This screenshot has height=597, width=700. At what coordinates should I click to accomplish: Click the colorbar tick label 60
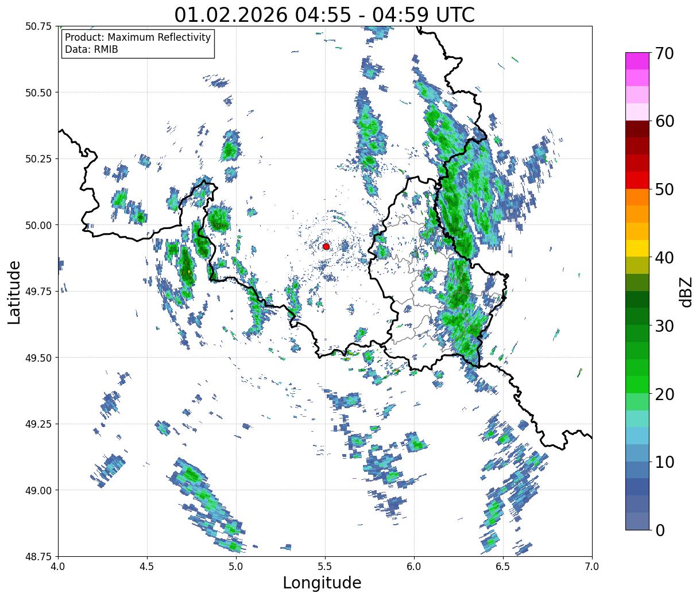[664, 121]
